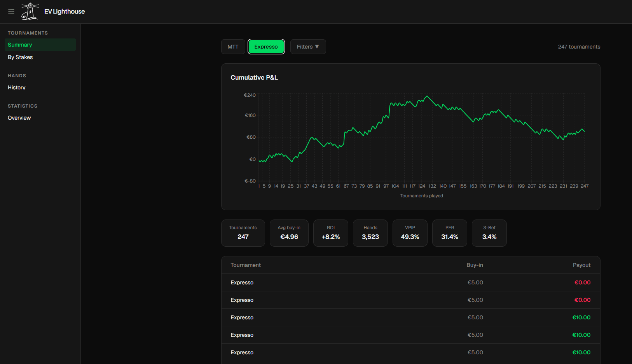Click the Buy-in column header
This screenshot has height=364, width=632.
point(475,265)
